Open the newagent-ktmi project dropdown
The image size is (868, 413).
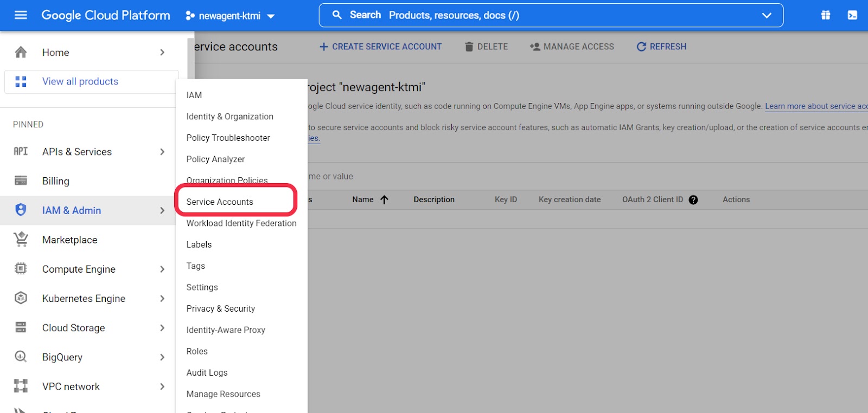230,16
